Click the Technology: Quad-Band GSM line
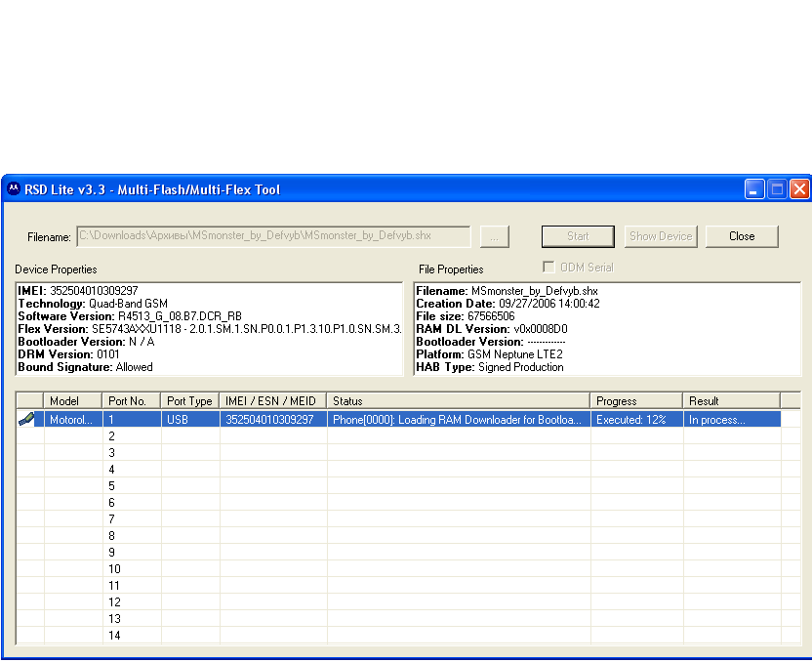Viewport: 812px width, 662px height. [93, 304]
